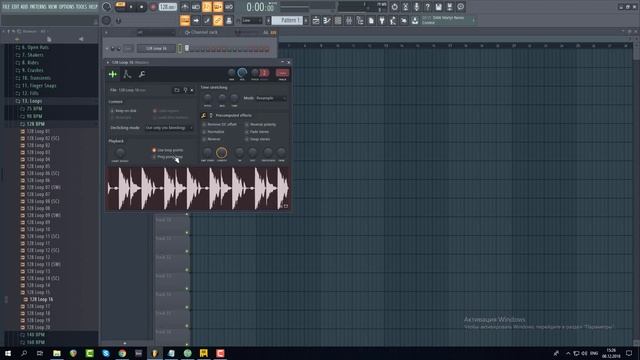Image resolution: width=640 pixels, height=360 pixels.
Task: Click the record button in transport
Action: point(153,7)
